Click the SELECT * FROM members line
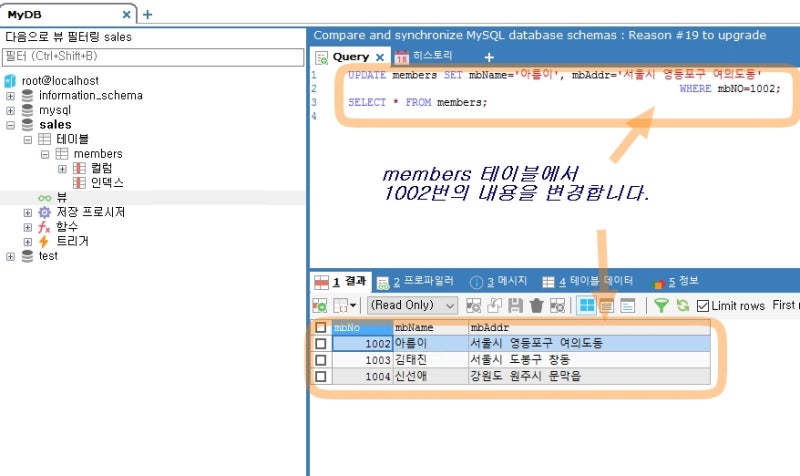 (417, 103)
